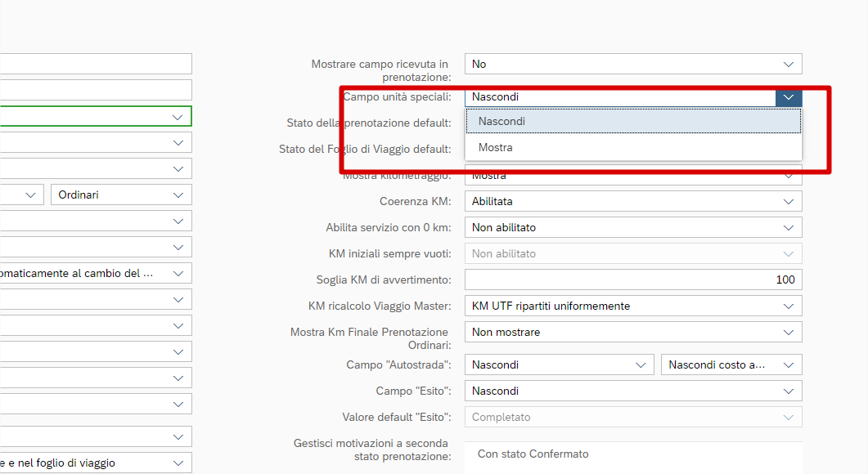Open the "Ordinari" dropdown on the left
This screenshot has width=868, height=474.
click(178, 195)
